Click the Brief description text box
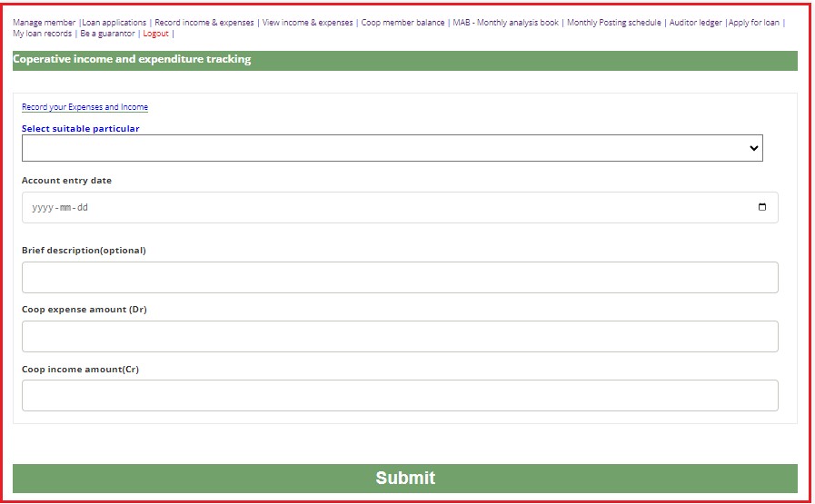Image resolution: width=815 pixels, height=504 pixels. pyautogui.click(x=400, y=278)
